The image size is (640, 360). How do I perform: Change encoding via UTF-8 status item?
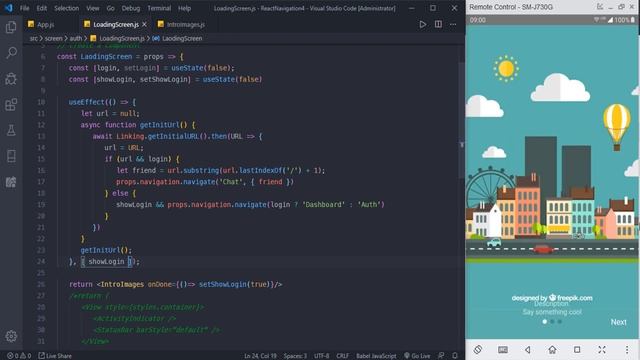click(322, 356)
